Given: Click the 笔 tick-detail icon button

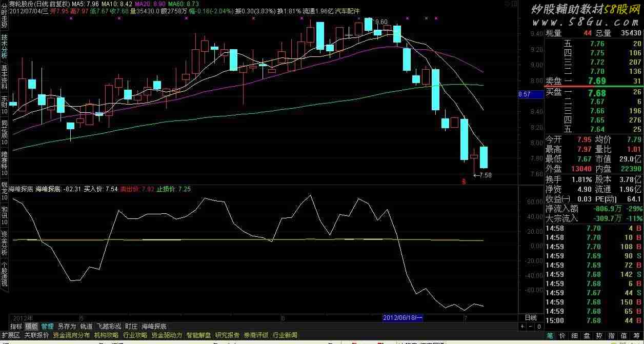Looking at the screenshot, I should point(550,335).
